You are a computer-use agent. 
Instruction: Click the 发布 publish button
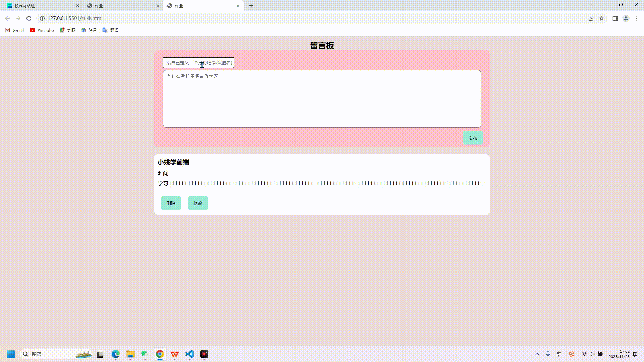click(x=473, y=138)
